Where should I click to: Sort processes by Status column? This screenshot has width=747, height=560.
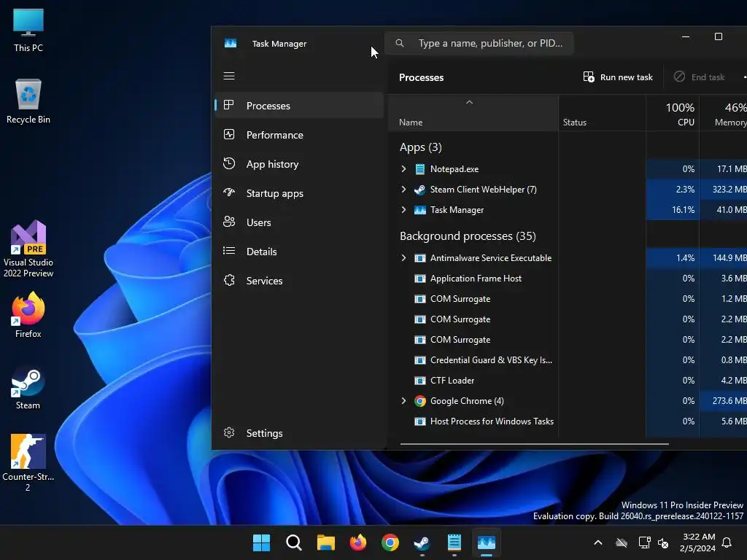602,113
